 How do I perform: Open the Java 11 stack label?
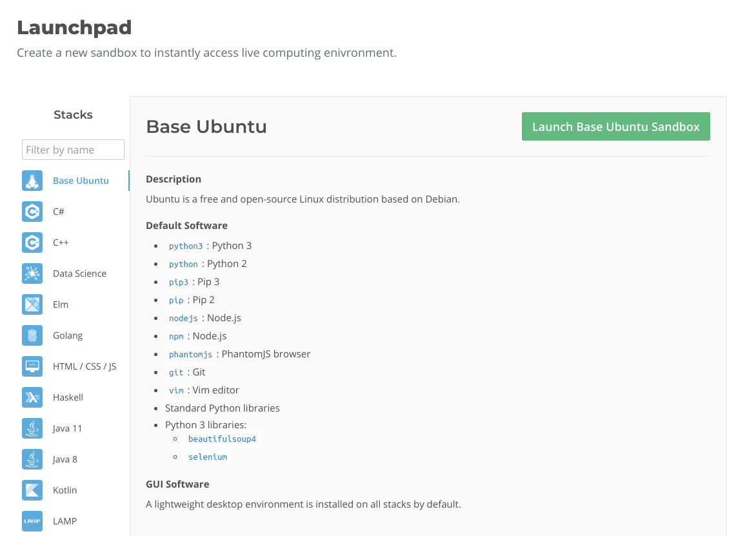pyautogui.click(x=67, y=428)
